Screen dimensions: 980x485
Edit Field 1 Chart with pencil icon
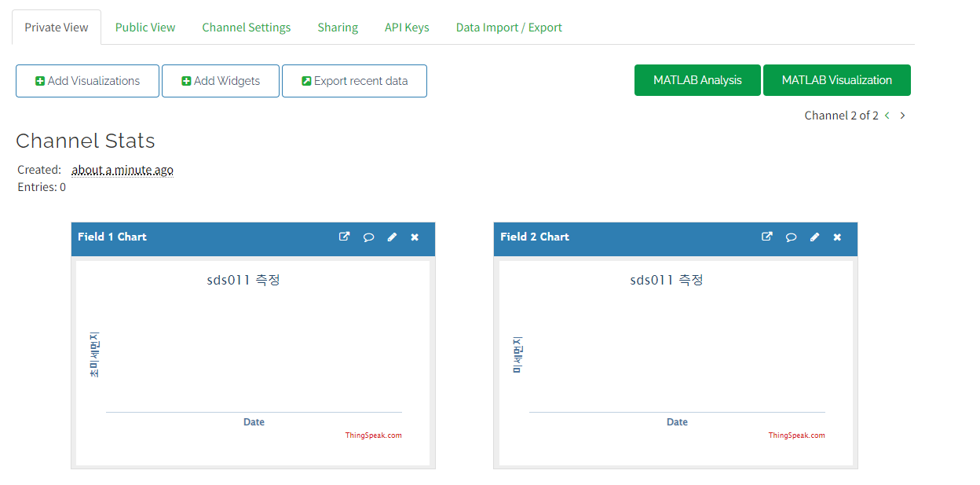point(392,237)
